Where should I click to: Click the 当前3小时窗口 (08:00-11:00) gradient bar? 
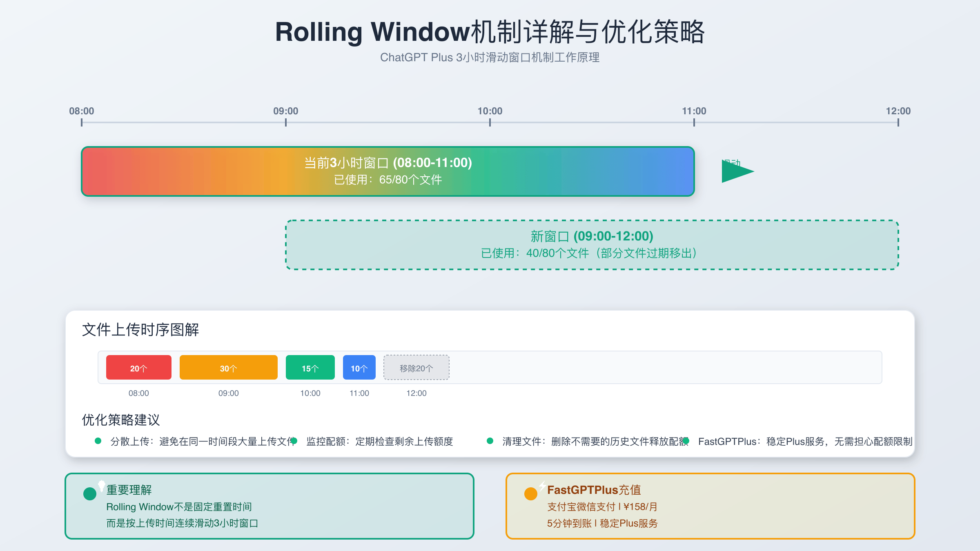[x=388, y=171]
